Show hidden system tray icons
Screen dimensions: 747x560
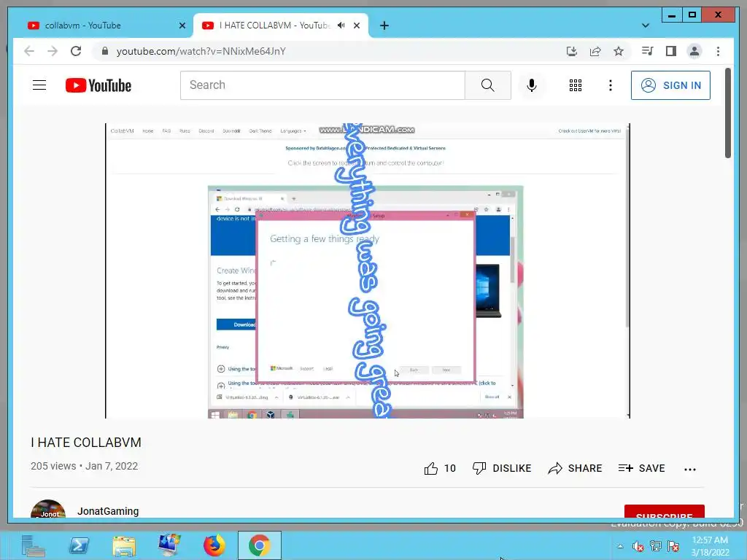click(x=620, y=546)
